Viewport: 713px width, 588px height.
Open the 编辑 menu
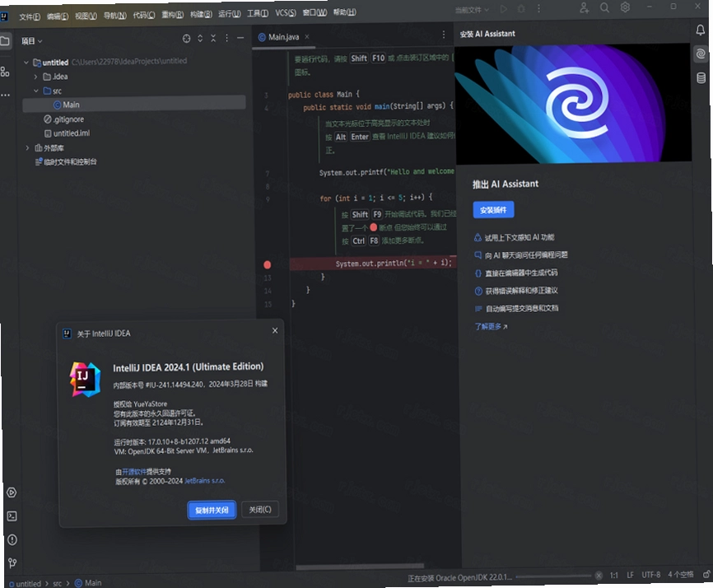click(x=58, y=16)
